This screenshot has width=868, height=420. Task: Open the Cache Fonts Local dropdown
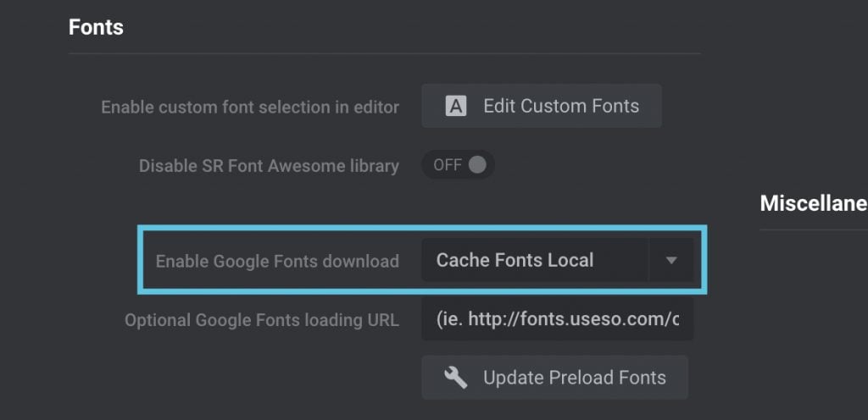pos(558,260)
